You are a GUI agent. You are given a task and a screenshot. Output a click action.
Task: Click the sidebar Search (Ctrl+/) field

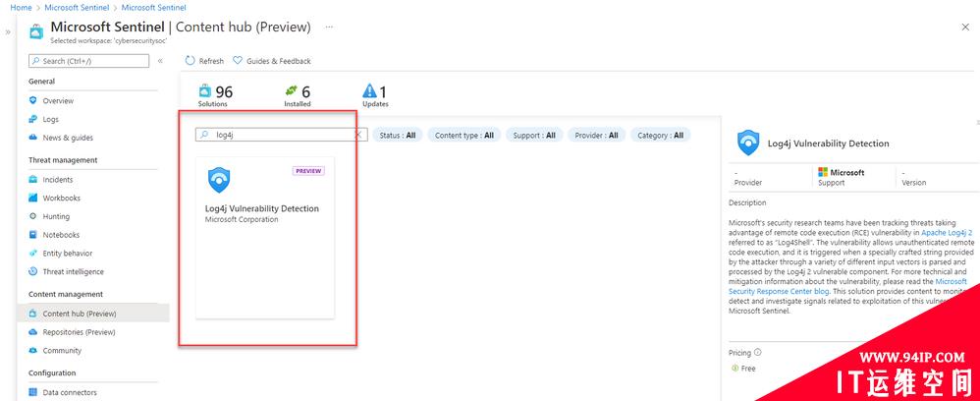[x=88, y=61]
